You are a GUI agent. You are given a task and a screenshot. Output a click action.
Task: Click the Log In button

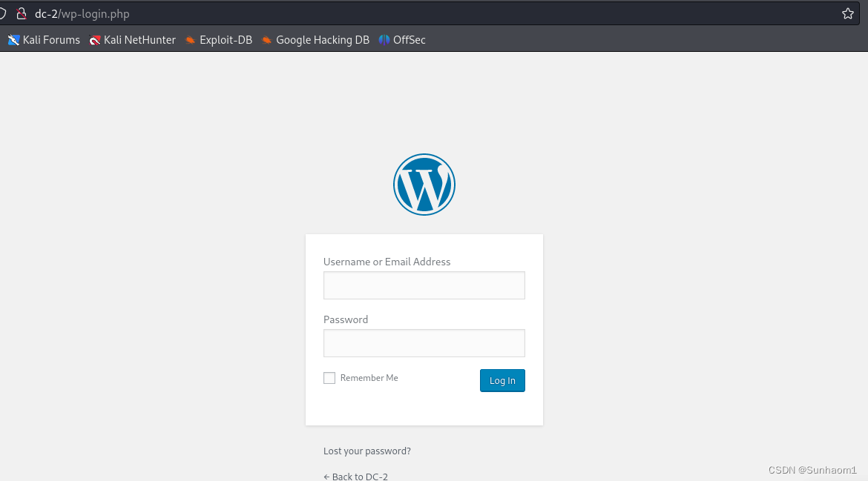point(502,380)
